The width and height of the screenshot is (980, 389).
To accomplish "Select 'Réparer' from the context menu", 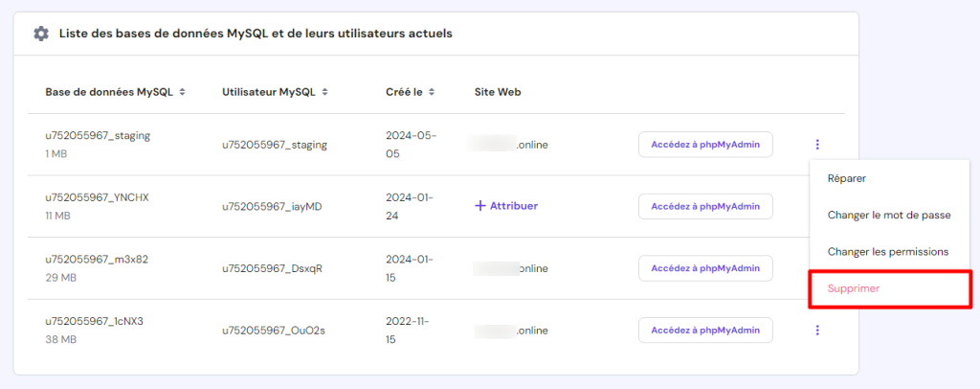I will coord(847,178).
